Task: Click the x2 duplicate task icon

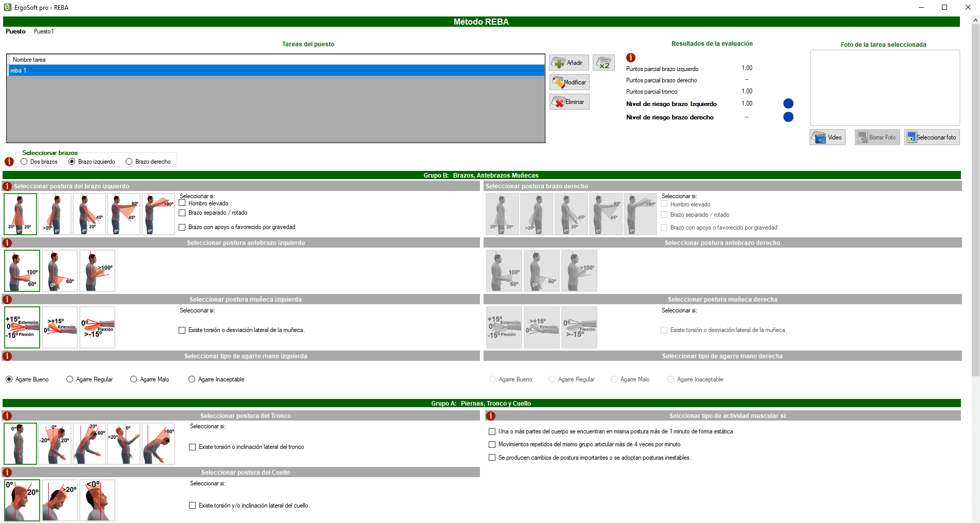Action: pos(604,63)
